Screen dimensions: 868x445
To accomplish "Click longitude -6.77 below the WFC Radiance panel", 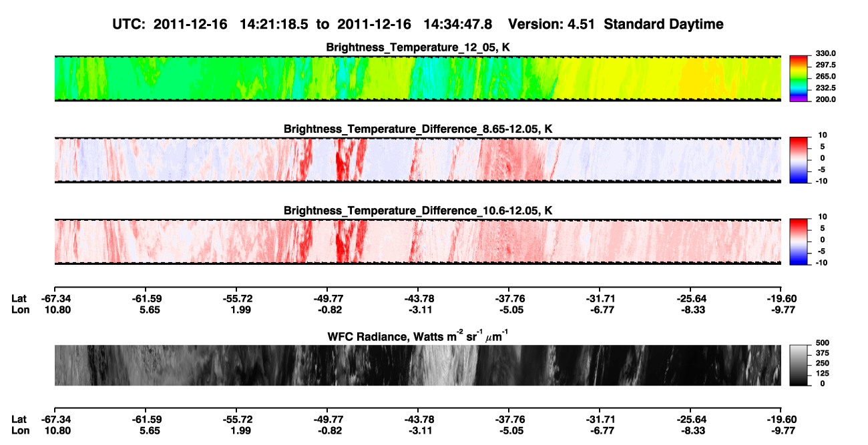I will coord(600,430).
